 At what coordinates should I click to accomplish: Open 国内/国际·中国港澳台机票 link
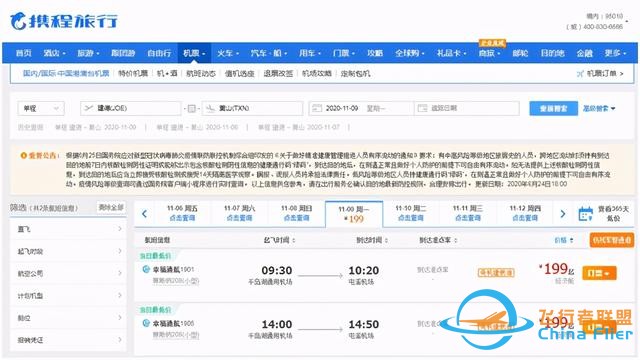66,73
